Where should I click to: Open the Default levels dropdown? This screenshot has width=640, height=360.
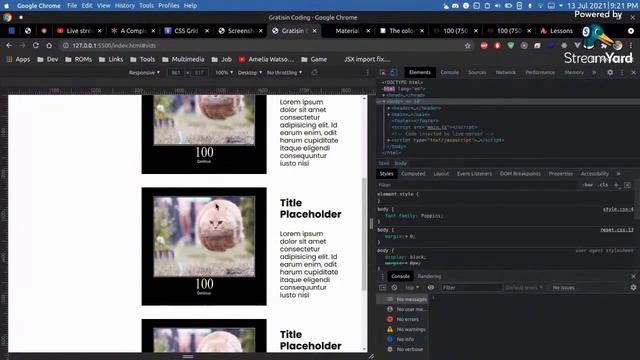(x=524, y=287)
